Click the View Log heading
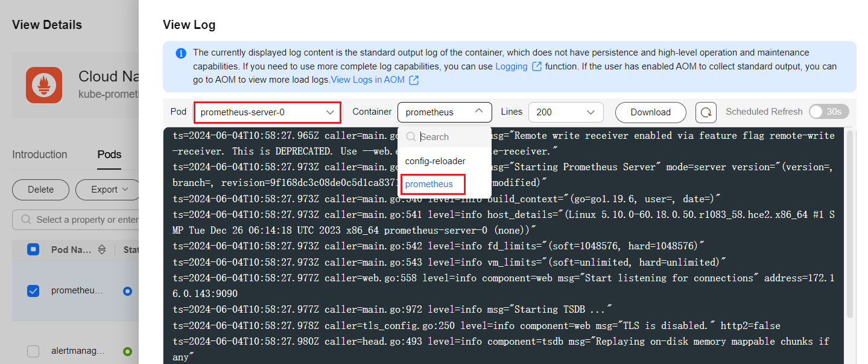Viewport: 868px width, 364px height. pos(189,25)
